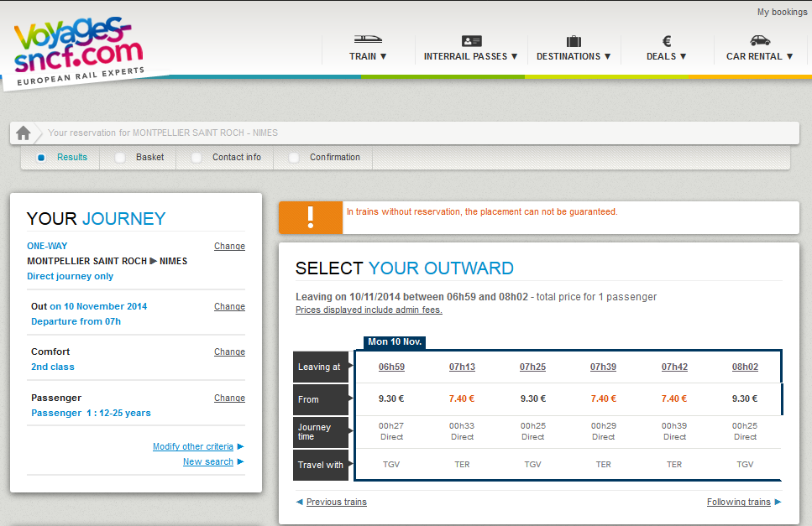Show Following trains
Screen dimensions: 812x526
738,502
